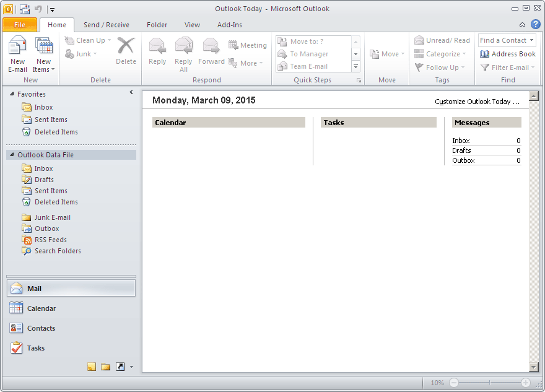Customize the Quick Access Toolbar

[52, 10]
